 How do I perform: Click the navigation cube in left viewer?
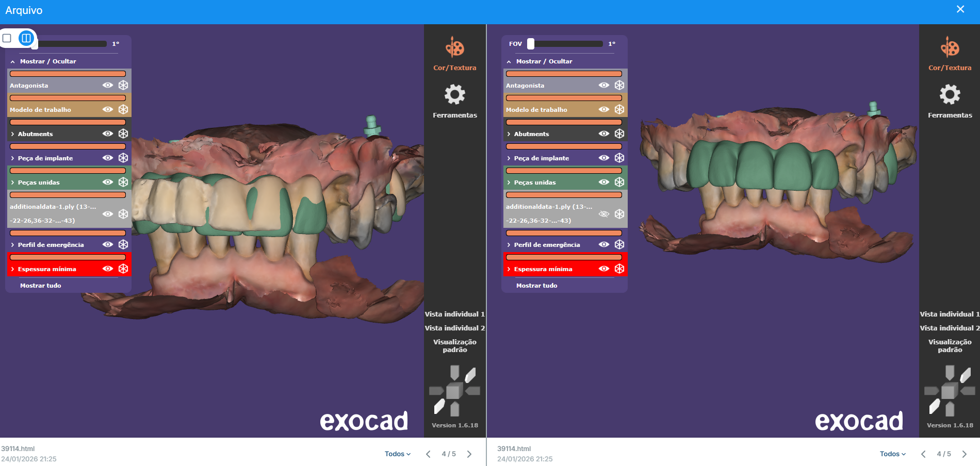pos(454,391)
